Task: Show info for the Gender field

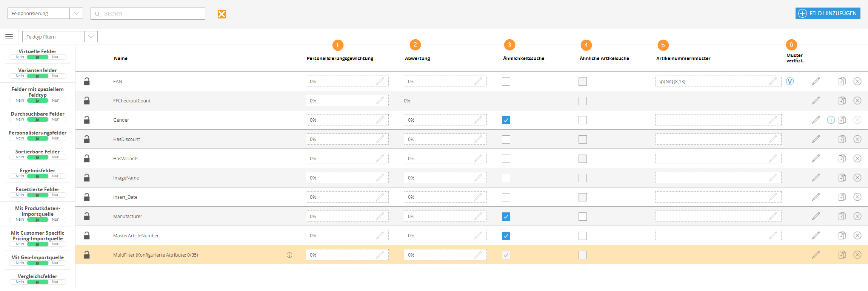Action: (831, 120)
